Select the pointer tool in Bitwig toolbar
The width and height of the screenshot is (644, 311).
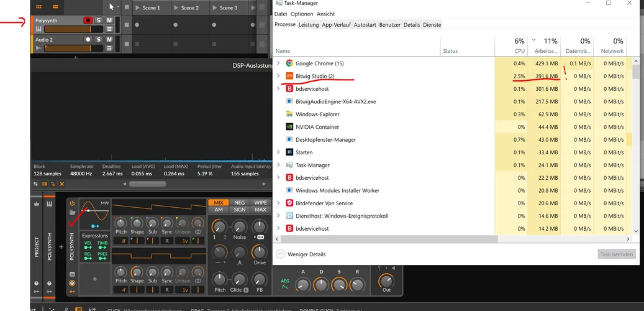tap(111, 7)
